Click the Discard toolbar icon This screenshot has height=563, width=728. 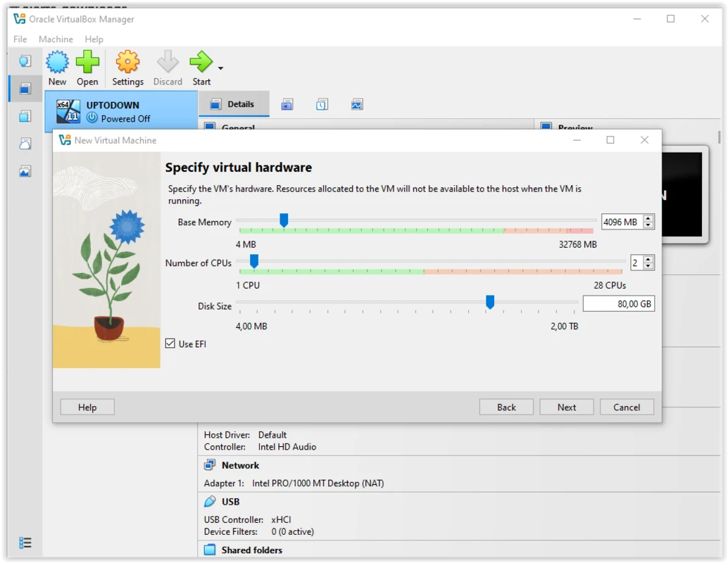click(168, 67)
